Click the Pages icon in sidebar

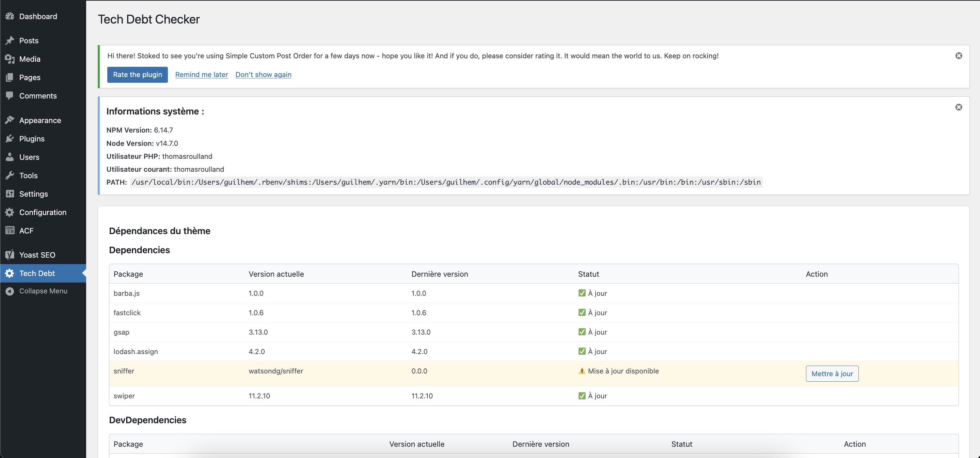pos(10,77)
